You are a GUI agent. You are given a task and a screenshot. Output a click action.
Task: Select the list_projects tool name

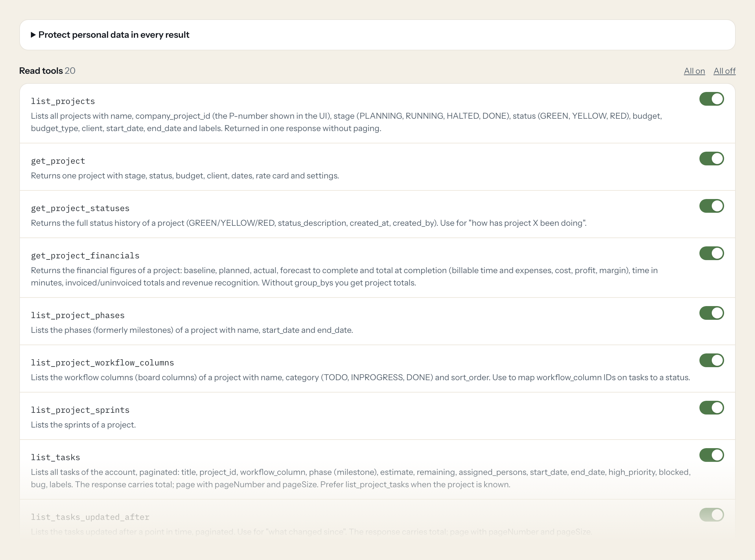[x=63, y=101]
